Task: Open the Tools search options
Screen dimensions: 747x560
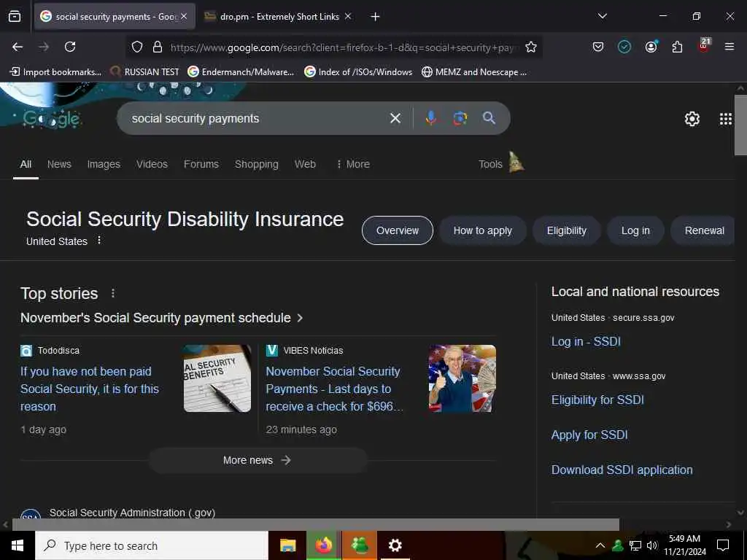Action: pyautogui.click(x=490, y=164)
